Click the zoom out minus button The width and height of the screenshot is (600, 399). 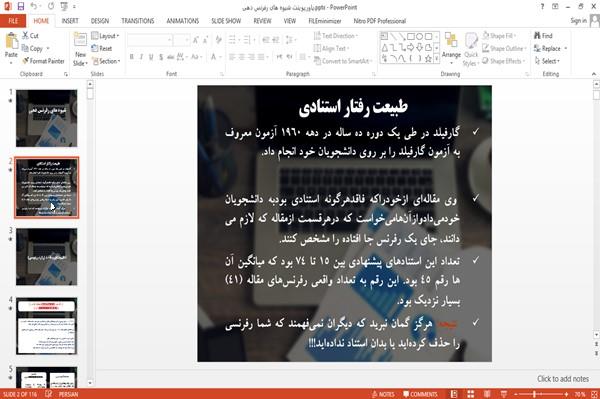(x=515, y=394)
